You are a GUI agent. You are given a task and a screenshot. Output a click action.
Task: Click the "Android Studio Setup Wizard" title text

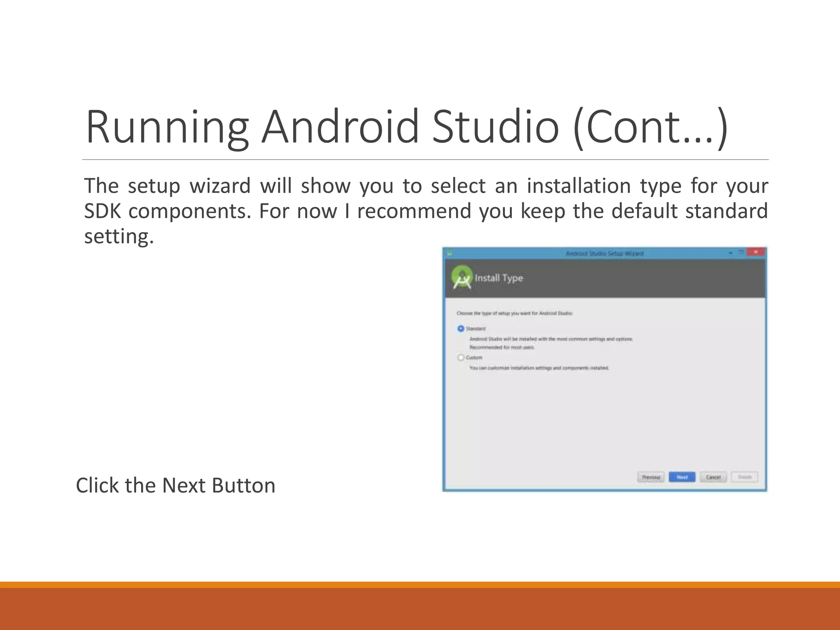coord(605,253)
